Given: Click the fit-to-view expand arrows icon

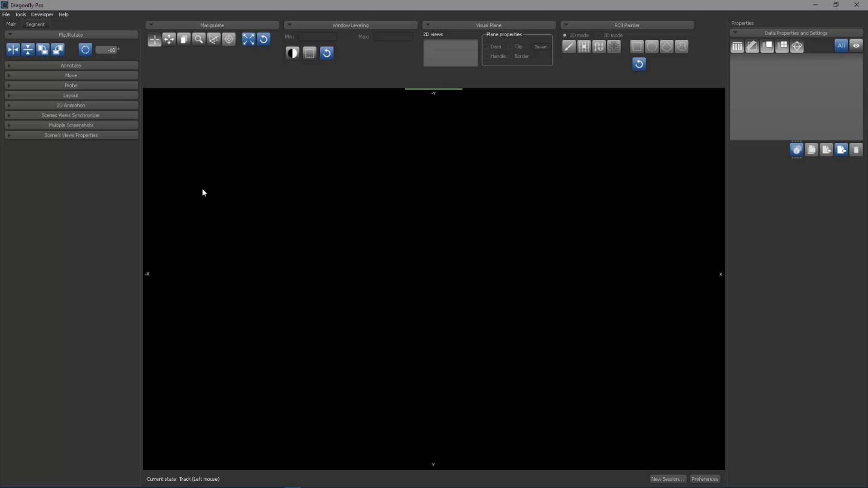Looking at the screenshot, I should point(248,40).
